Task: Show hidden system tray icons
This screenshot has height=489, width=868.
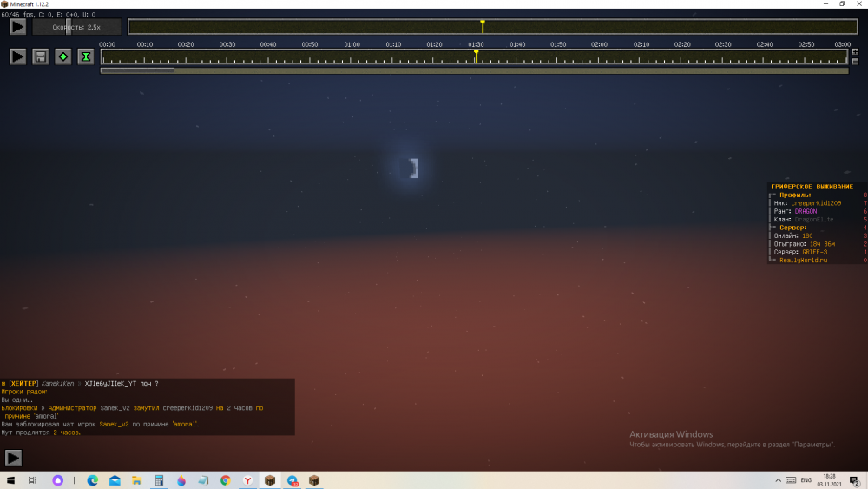Action: 778,480
